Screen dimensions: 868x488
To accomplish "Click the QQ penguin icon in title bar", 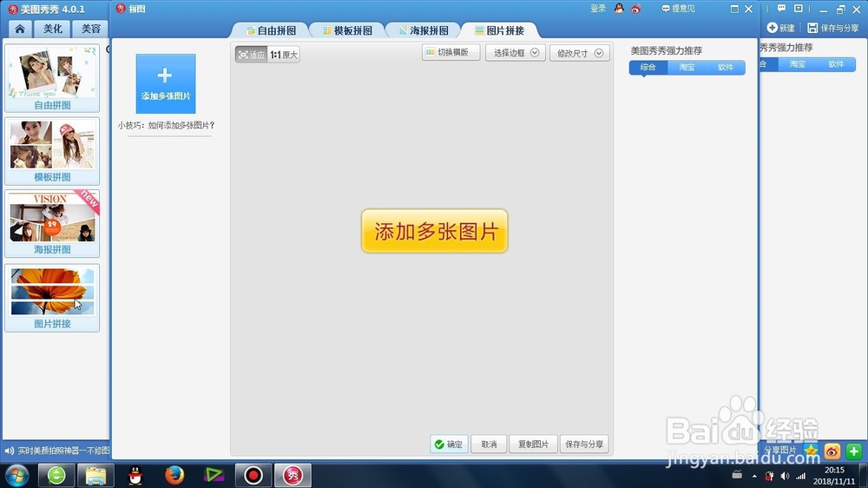I will [x=619, y=9].
